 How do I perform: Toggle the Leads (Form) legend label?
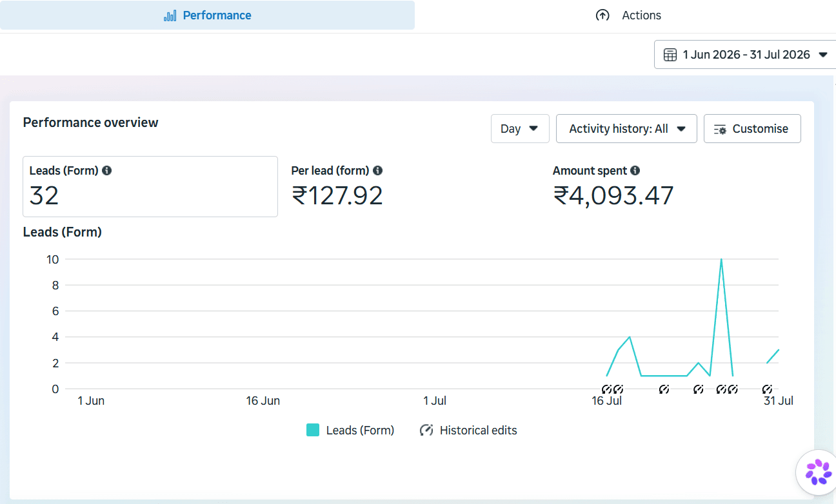pos(360,430)
